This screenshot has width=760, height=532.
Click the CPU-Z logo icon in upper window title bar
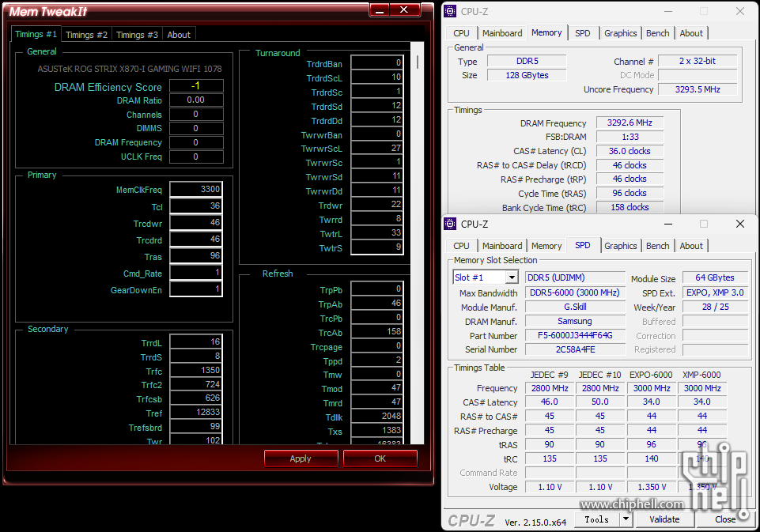(450, 10)
